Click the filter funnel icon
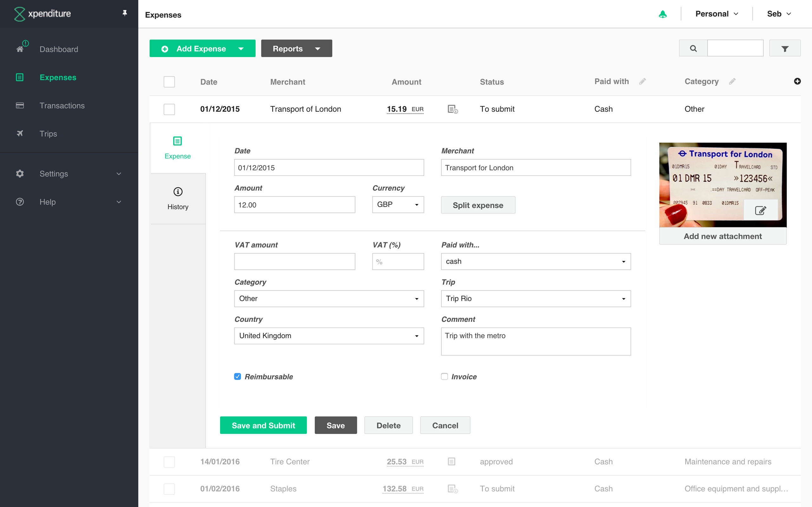 [x=784, y=48]
